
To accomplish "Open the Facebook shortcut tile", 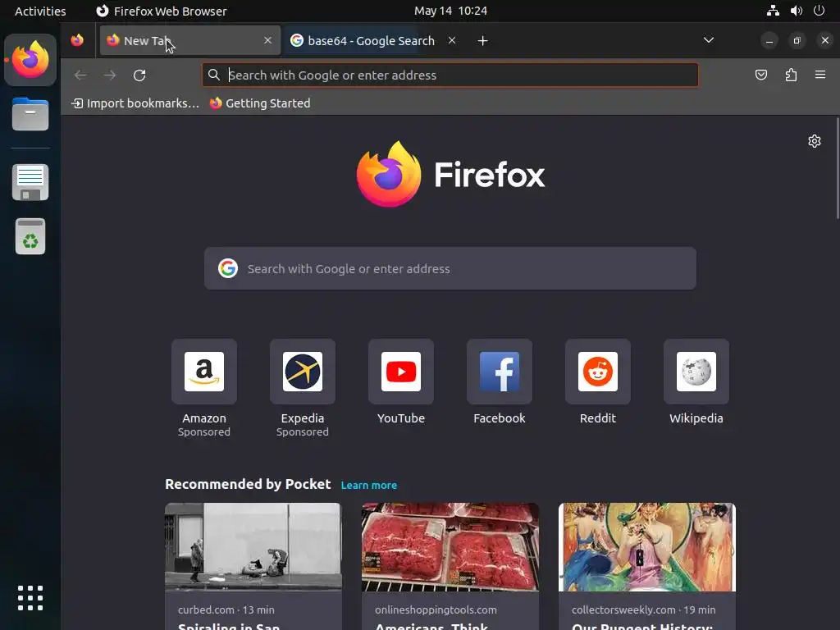I will pos(500,372).
